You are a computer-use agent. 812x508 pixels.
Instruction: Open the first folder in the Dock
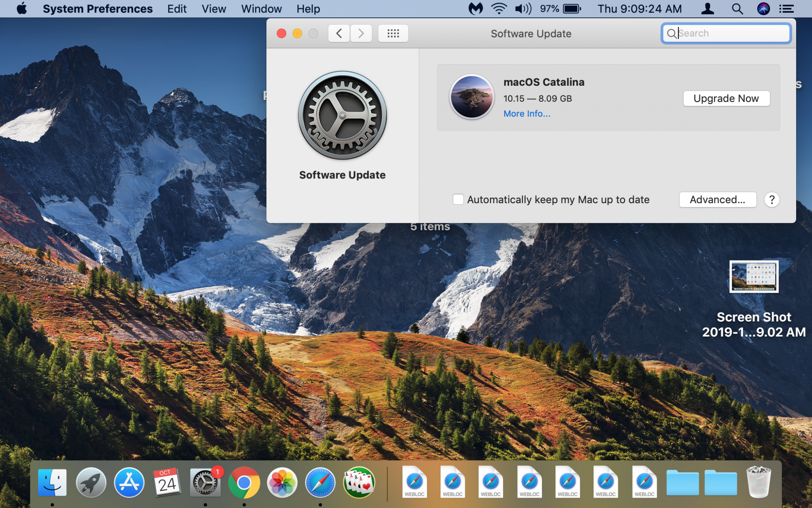point(682,482)
